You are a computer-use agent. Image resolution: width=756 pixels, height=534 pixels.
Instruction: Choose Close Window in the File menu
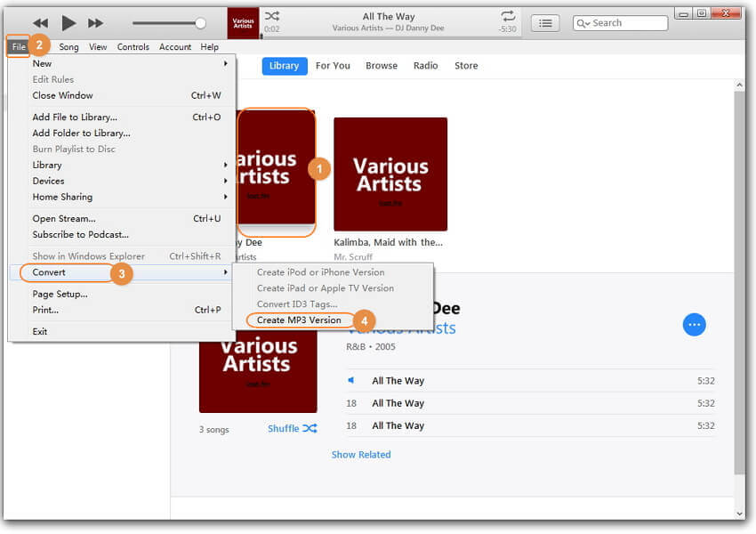tap(122, 95)
